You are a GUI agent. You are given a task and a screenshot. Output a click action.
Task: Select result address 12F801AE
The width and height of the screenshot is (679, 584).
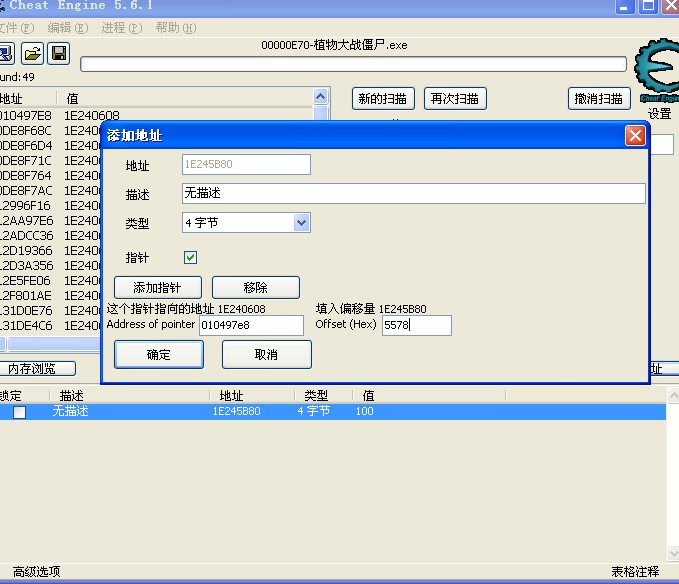click(x=25, y=296)
